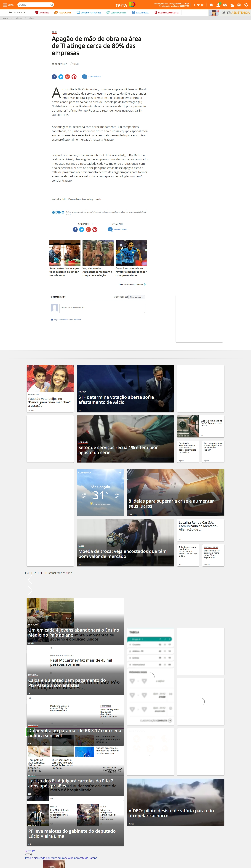Open 'Sete cantos da casa' sponsored thumbnail
251x868 pixels.
coord(65,253)
